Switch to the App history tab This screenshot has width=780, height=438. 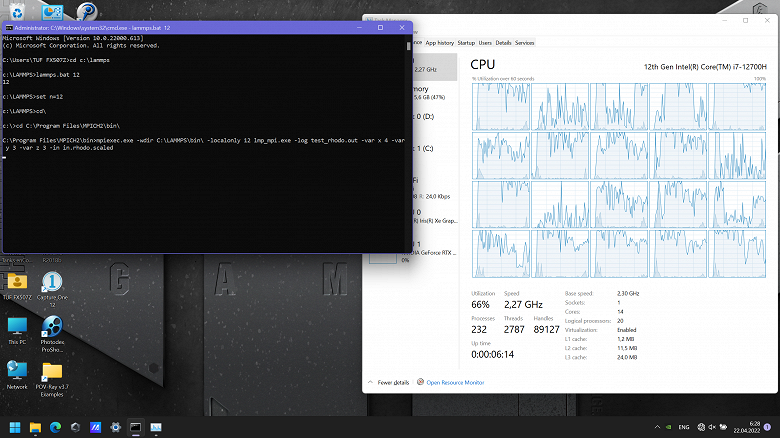click(x=439, y=43)
